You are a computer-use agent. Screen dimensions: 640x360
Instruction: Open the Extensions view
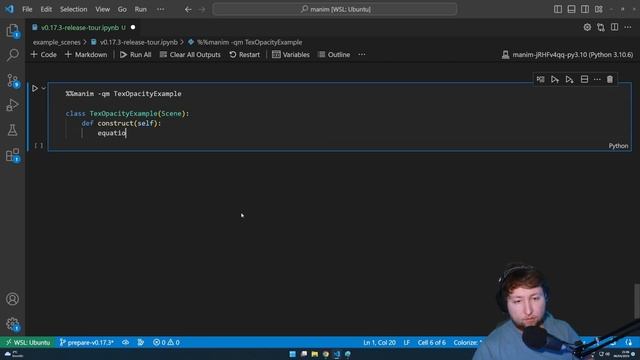coord(12,155)
